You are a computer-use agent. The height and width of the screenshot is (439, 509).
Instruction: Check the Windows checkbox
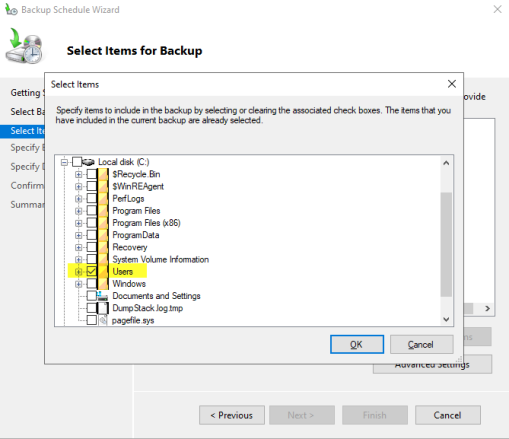[x=92, y=284]
